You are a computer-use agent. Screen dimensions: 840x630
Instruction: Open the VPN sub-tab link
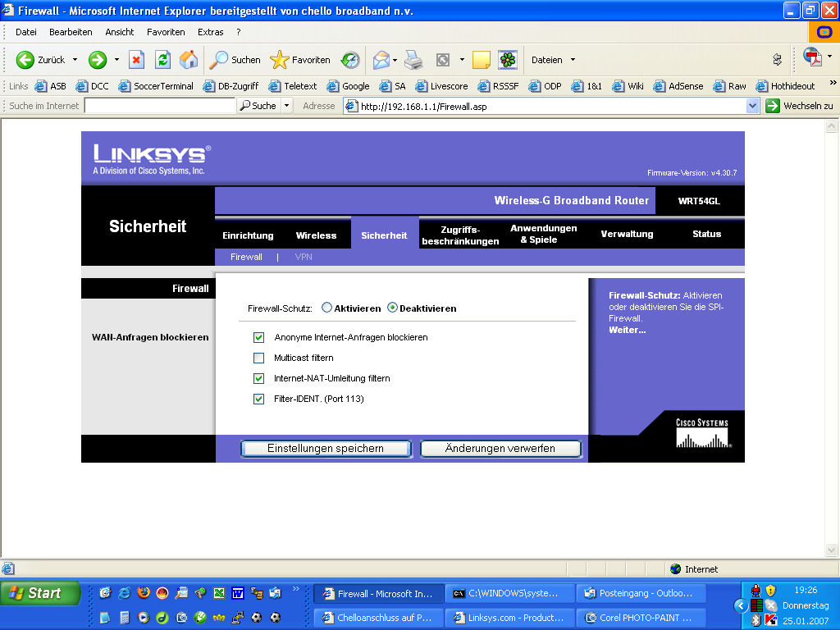click(x=304, y=257)
